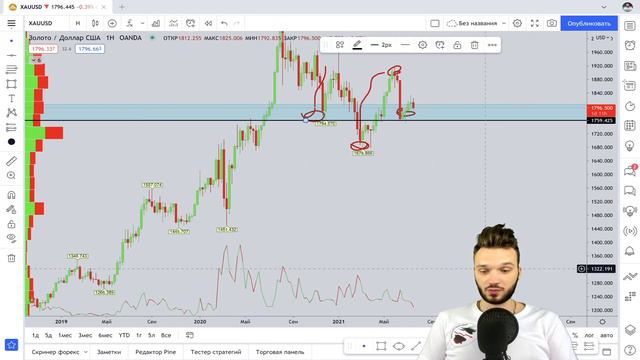Open the go-to-date calendar icon
Viewport: 640px width, 360px height.
click(189, 335)
